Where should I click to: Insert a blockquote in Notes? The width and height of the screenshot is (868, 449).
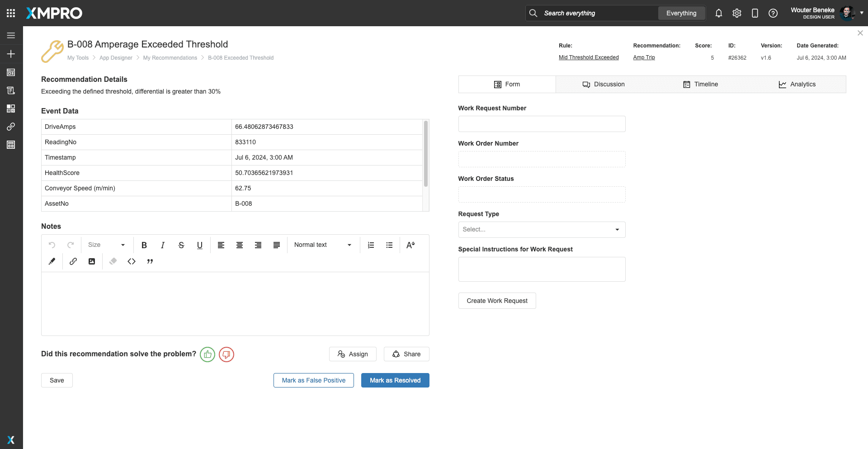click(x=150, y=261)
